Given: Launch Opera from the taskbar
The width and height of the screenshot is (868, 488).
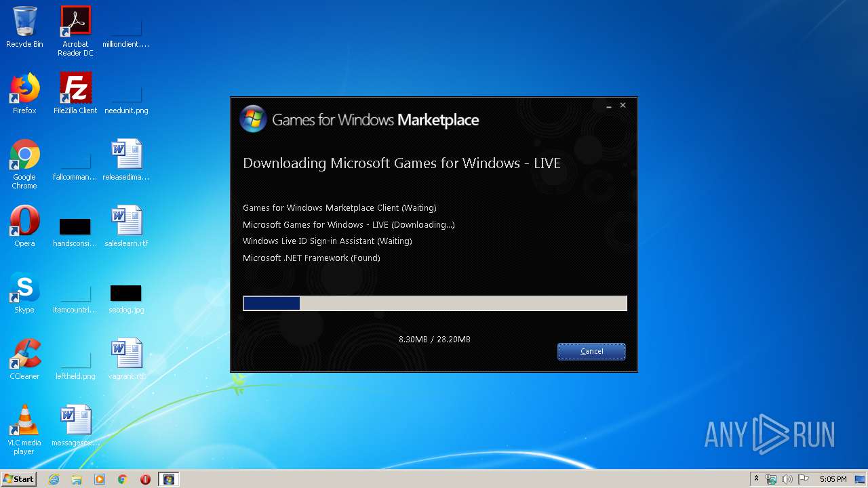Looking at the screenshot, I should click(145, 479).
